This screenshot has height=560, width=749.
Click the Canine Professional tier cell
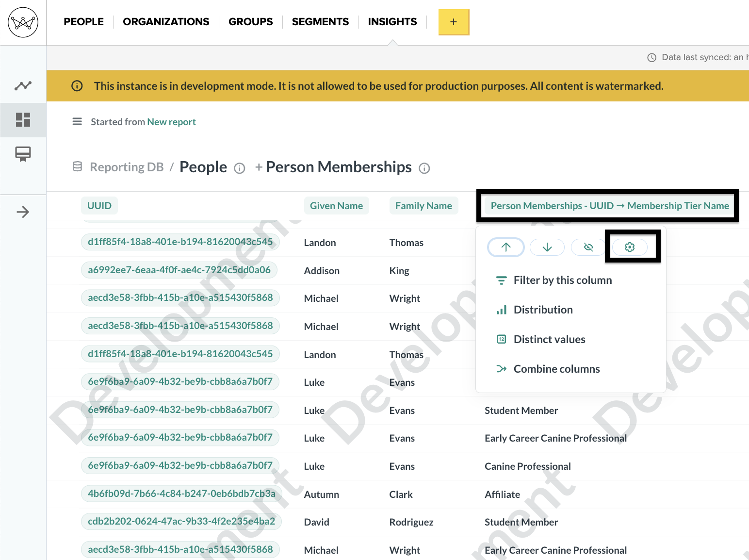click(528, 466)
